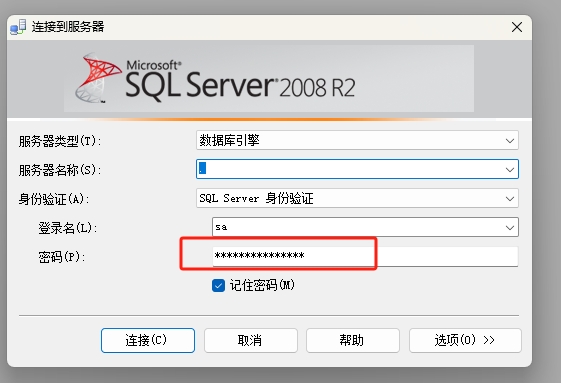Click the 帮助 button
The image size is (561, 383).
click(x=353, y=340)
